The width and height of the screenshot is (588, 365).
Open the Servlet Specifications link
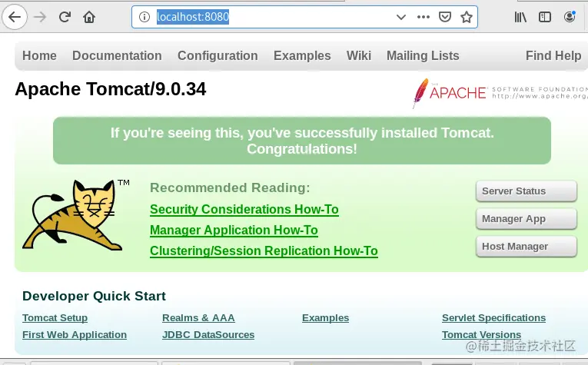click(493, 318)
